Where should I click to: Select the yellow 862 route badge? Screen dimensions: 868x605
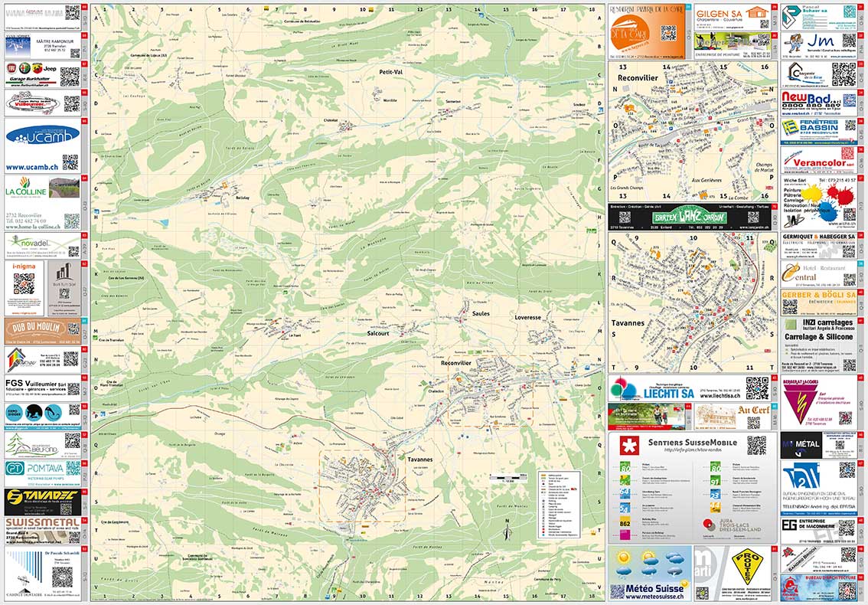click(625, 522)
